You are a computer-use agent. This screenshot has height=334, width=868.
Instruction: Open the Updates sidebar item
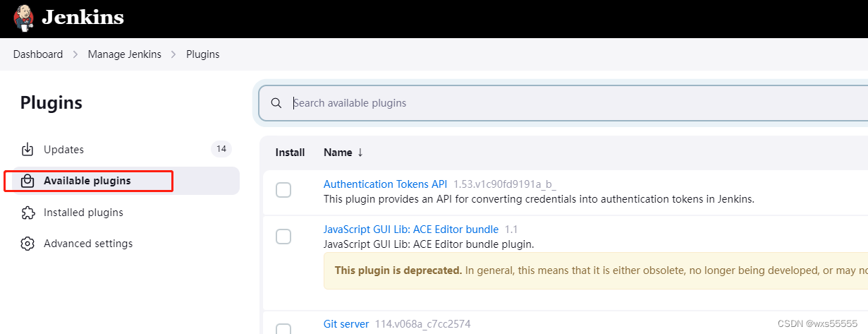coord(126,150)
